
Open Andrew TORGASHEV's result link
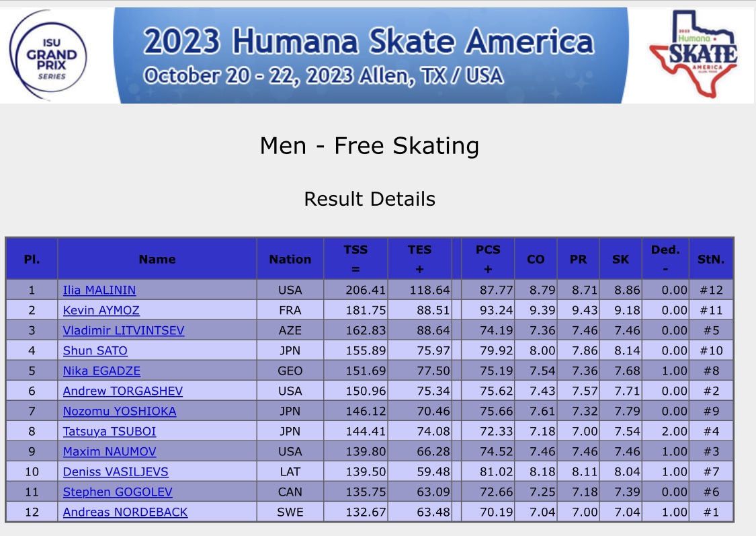pos(123,391)
